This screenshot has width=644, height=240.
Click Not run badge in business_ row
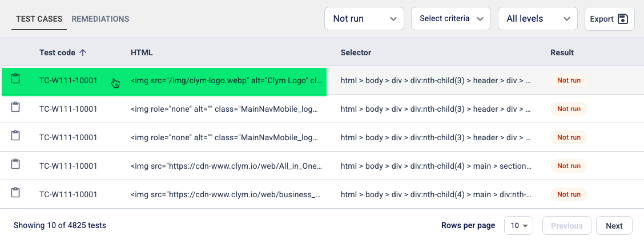[x=569, y=194]
